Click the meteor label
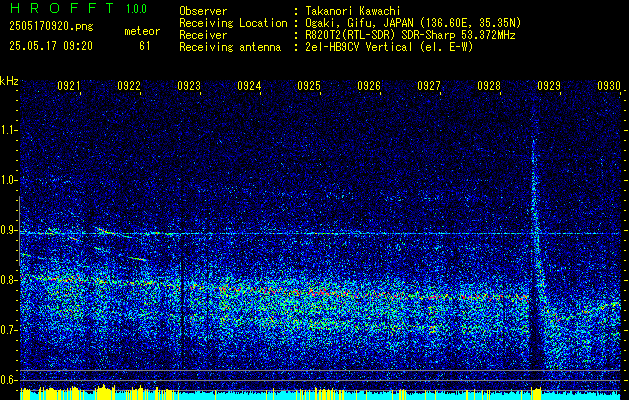629x400 pixels. (142, 31)
